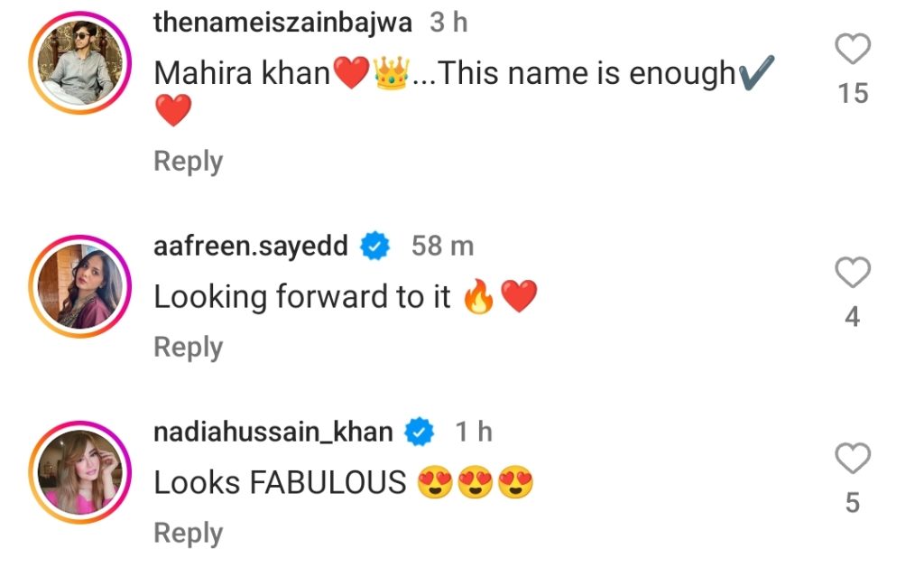Click the '3 h' comment timestamp

448,23
